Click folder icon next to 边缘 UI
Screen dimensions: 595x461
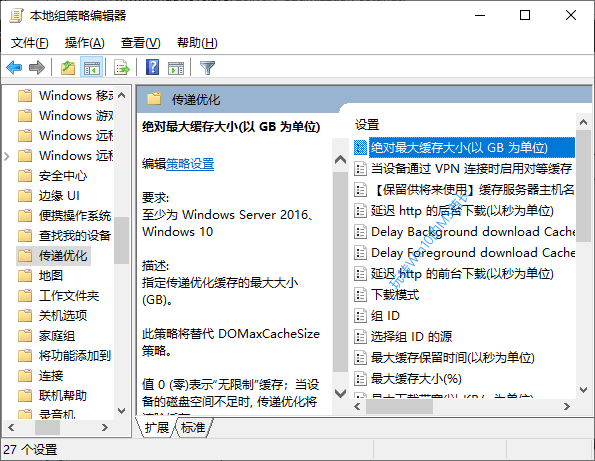click(25, 196)
